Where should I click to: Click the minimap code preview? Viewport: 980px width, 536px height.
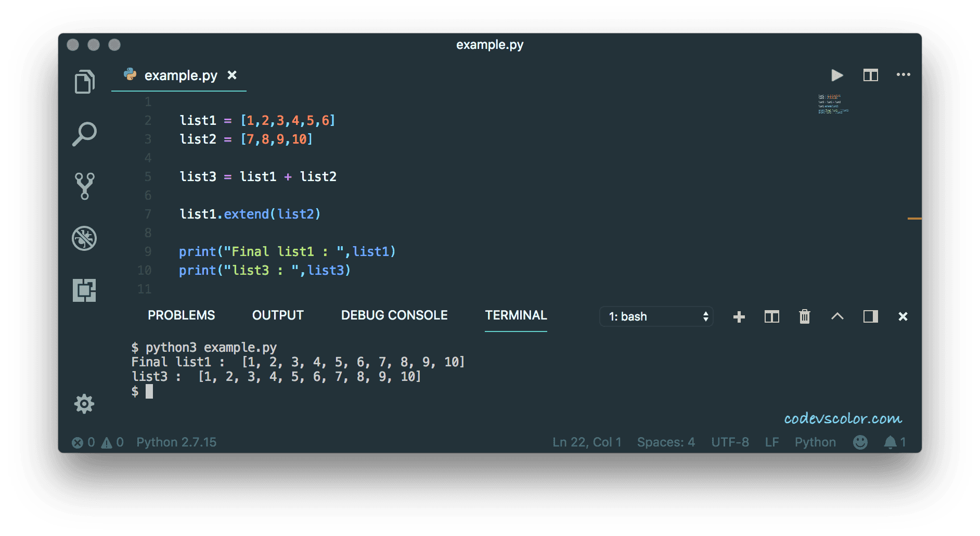coord(832,103)
